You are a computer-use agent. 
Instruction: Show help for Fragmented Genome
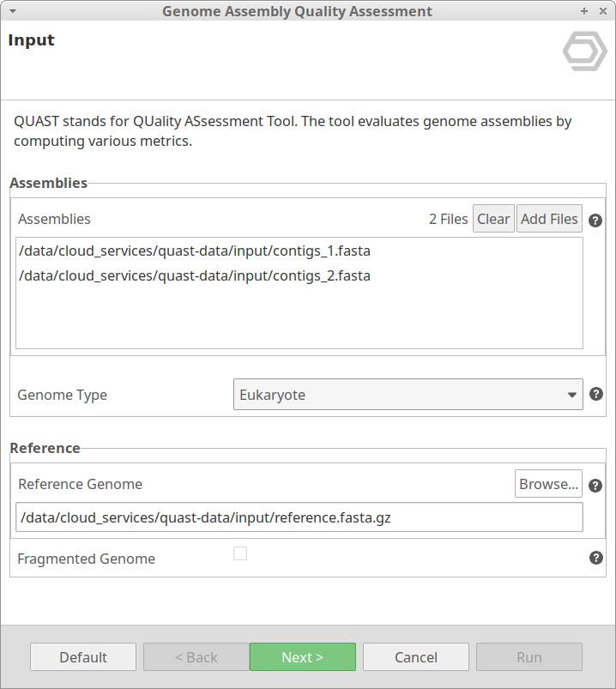(595, 558)
